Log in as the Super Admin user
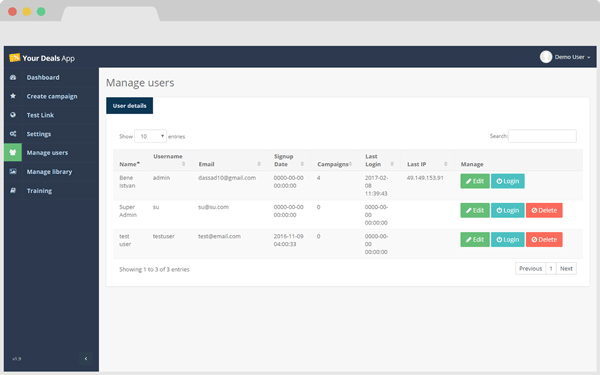The width and height of the screenshot is (600, 375). [508, 210]
